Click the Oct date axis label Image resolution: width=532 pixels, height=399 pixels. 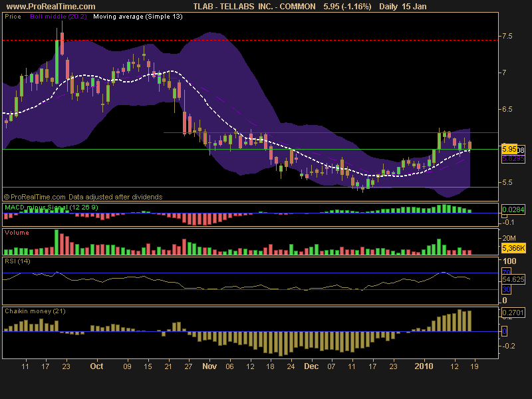tap(96, 366)
